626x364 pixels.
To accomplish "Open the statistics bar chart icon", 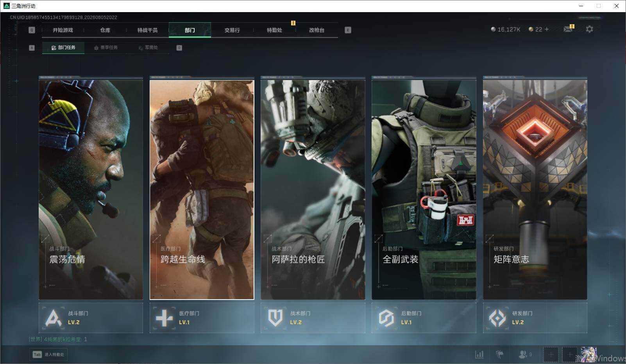I will (x=479, y=354).
